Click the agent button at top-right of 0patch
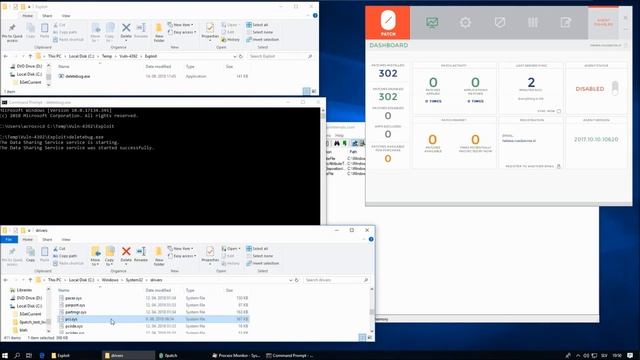 [603, 22]
